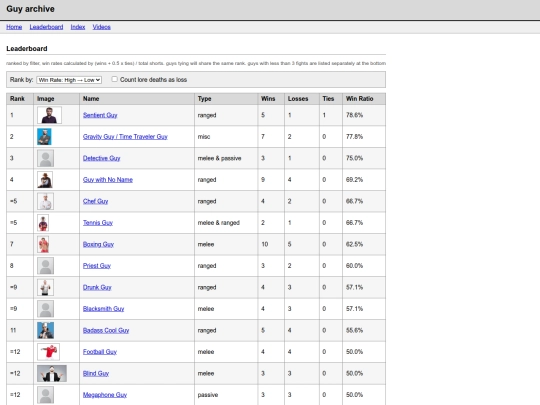
Task: Open the Priest Guy link
Action: click(97, 266)
